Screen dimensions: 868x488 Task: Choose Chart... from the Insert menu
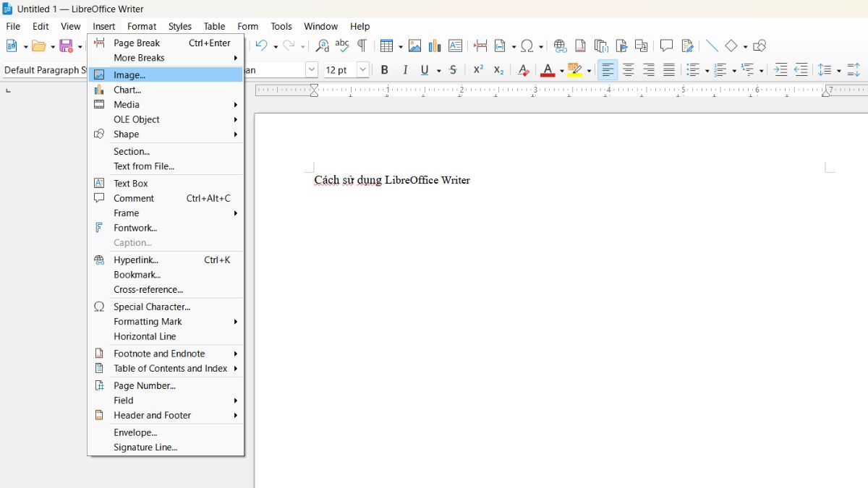click(166, 90)
